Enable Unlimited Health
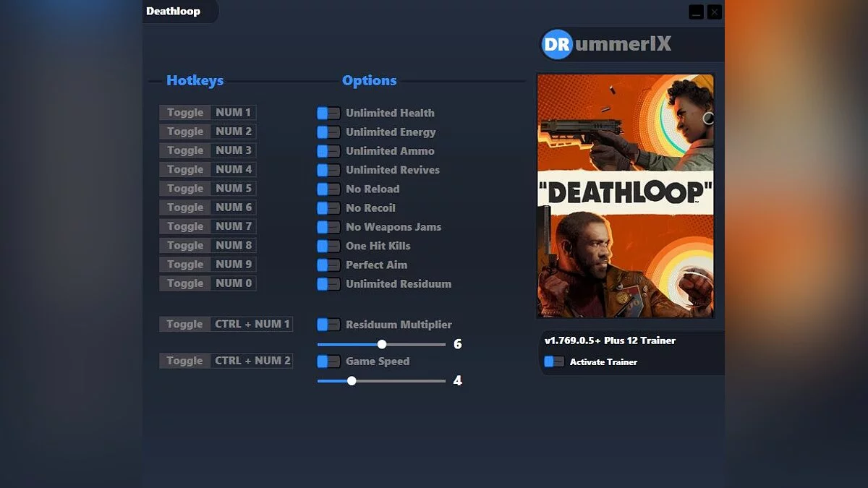The image size is (868, 488). (328, 113)
